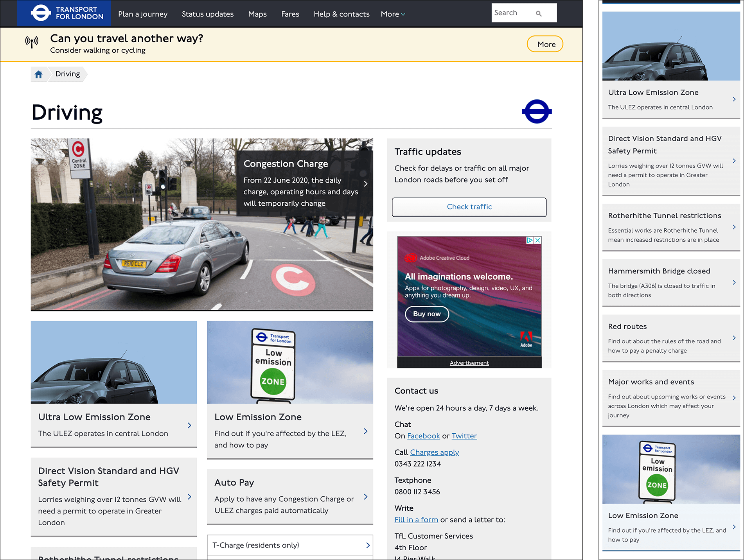The width and height of the screenshot is (744, 560).
Task: Close the Adobe advertisement with X icon
Action: 538,240
